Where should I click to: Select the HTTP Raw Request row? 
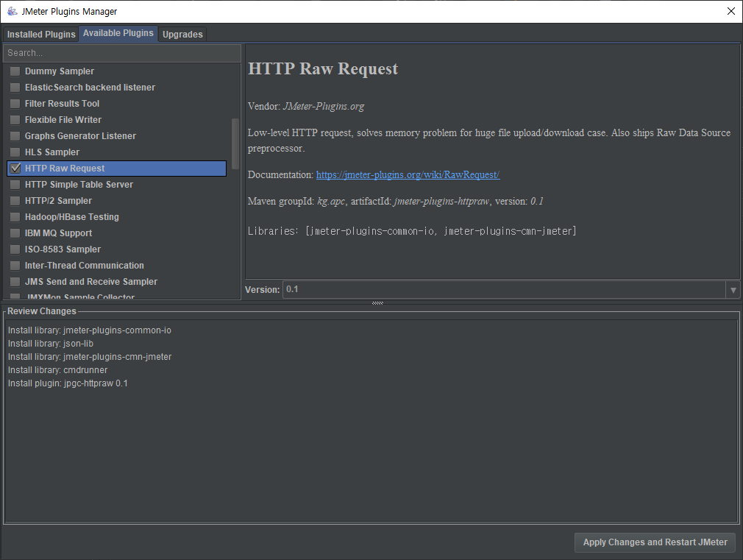click(116, 169)
